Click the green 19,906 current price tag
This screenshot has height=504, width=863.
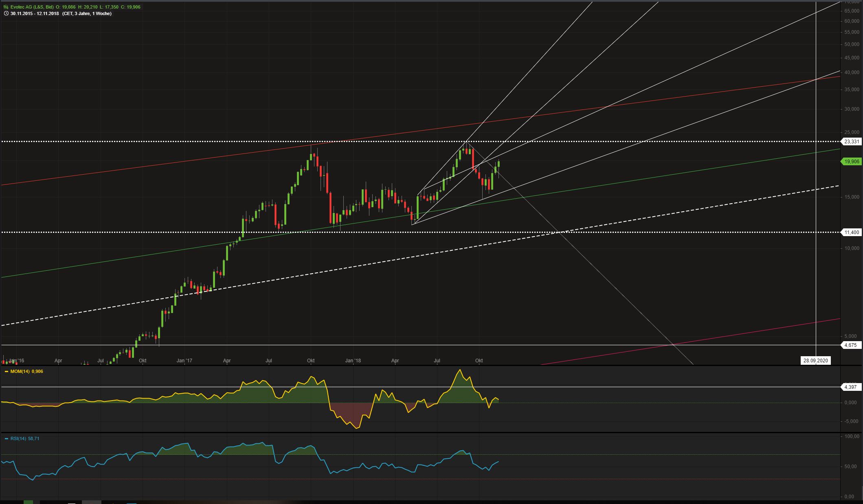pyautogui.click(x=851, y=162)
